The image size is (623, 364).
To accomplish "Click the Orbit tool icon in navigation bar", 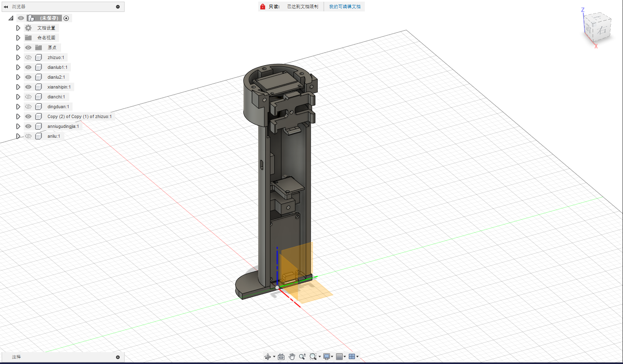I will (x=267, y=357).
